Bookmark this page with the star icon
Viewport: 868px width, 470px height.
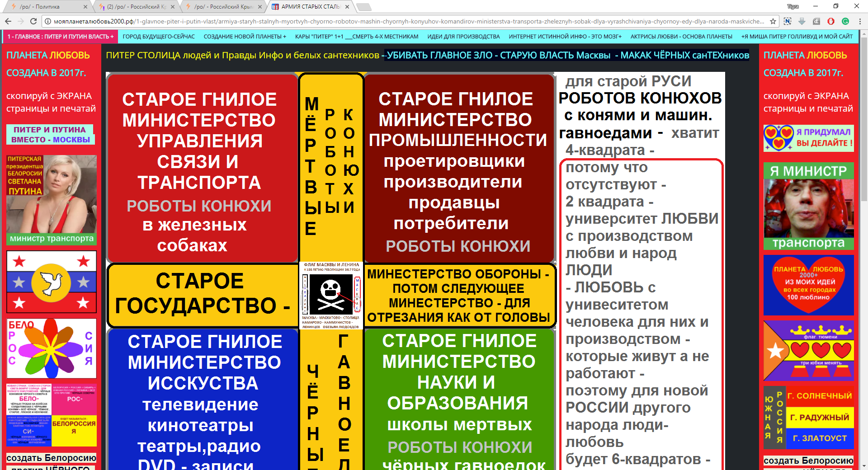click(x=773, y=21)
